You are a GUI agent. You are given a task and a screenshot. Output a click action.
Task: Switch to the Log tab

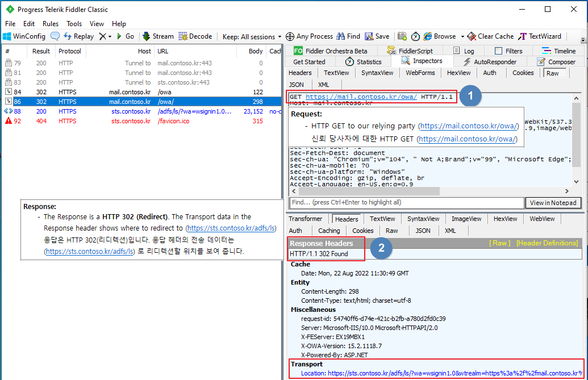(x=464, y=51)
